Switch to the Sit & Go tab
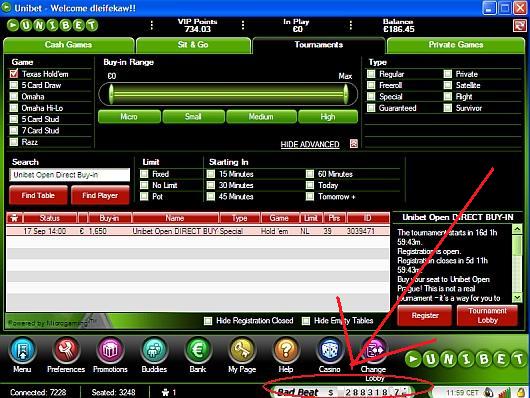This screenshot has height=398, width=530. click(x=193, y=45)
